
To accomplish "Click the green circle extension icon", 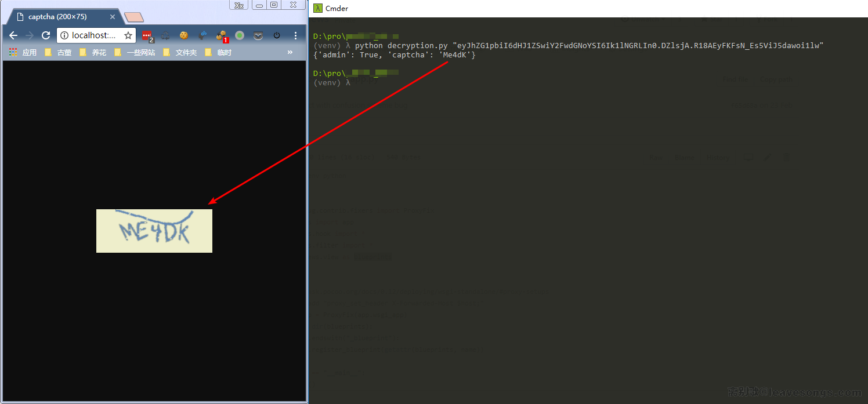I will tap(240, 35).
